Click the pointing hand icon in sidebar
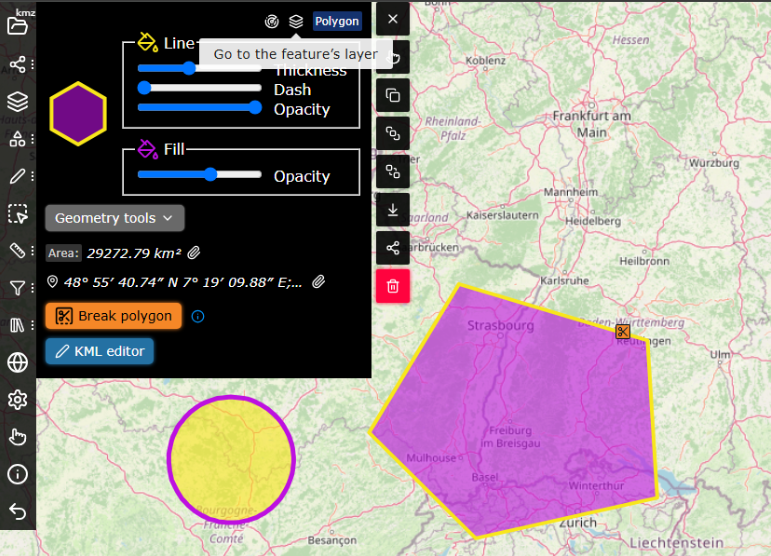 pyautogui.click(x=17, y=437)
